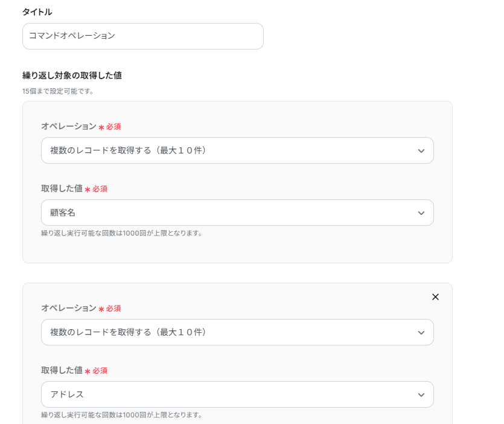Open the second block's オペレーション dropdown
The image size is (504, 424).
point(229,332)
